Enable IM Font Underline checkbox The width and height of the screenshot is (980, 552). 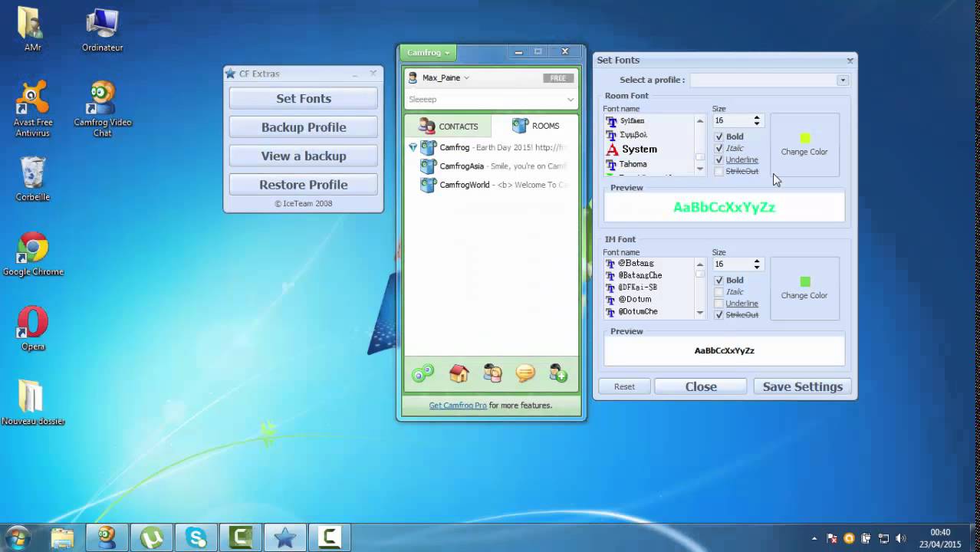(719, 303)
